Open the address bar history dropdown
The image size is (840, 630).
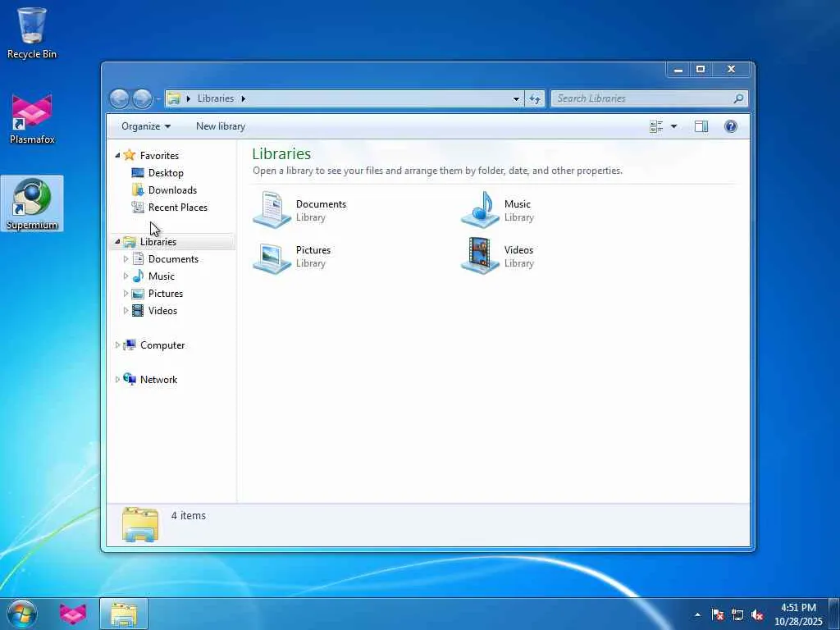(x=516, y=98)
